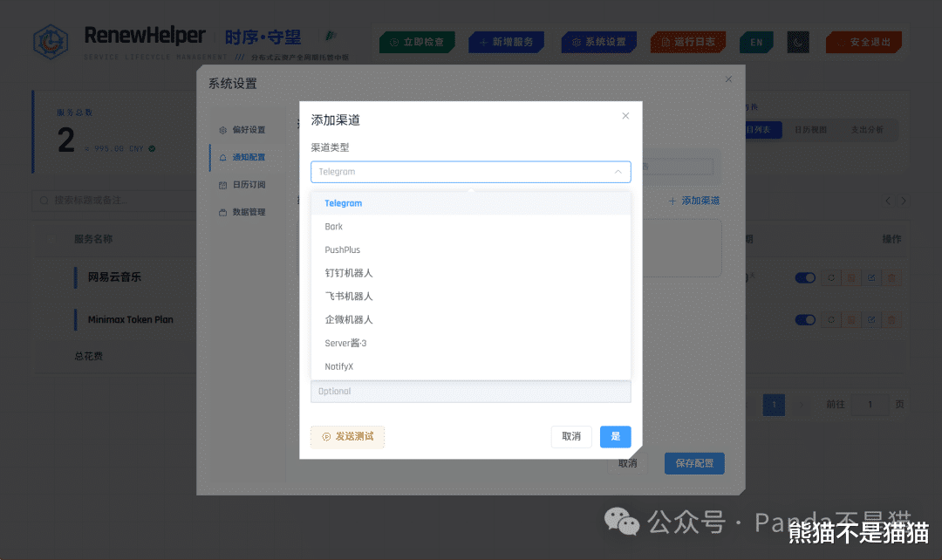The height and width of the screenshot is (560, 942).
Task: Click the 安全退出 logout button
Action: click(863, 42)
